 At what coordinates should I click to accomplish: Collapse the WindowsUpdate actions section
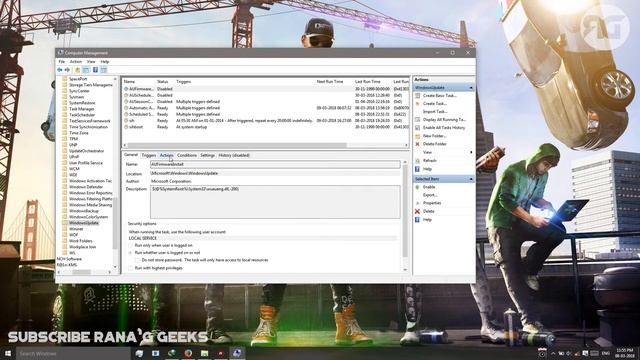tap(471, 88)
